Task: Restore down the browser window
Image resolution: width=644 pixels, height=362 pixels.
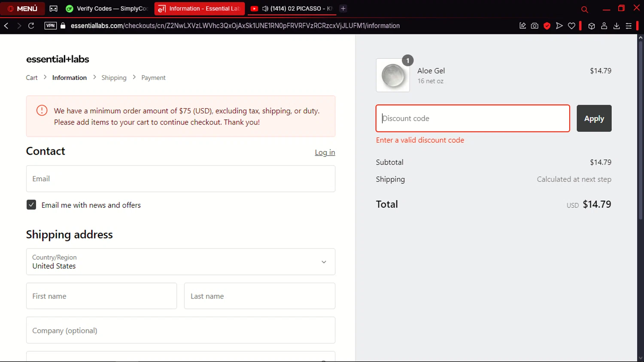Action: [x=621, y=8]
